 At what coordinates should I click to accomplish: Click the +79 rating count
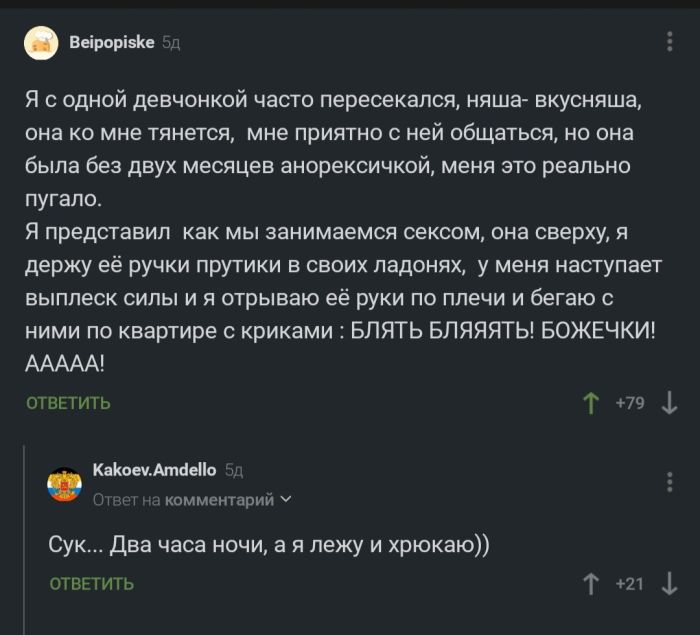tap(630, 403)
